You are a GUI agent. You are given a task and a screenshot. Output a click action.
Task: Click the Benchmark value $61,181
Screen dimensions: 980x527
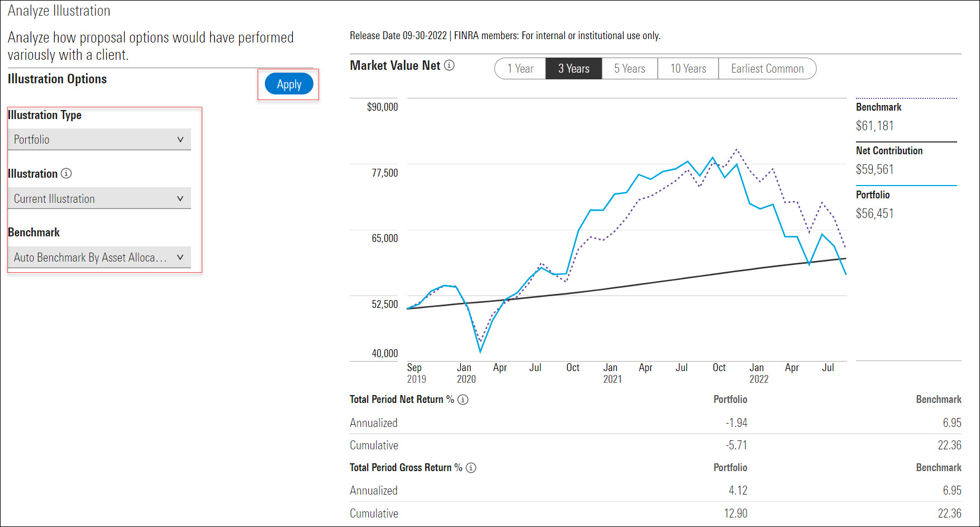click(x=875, y=126)
